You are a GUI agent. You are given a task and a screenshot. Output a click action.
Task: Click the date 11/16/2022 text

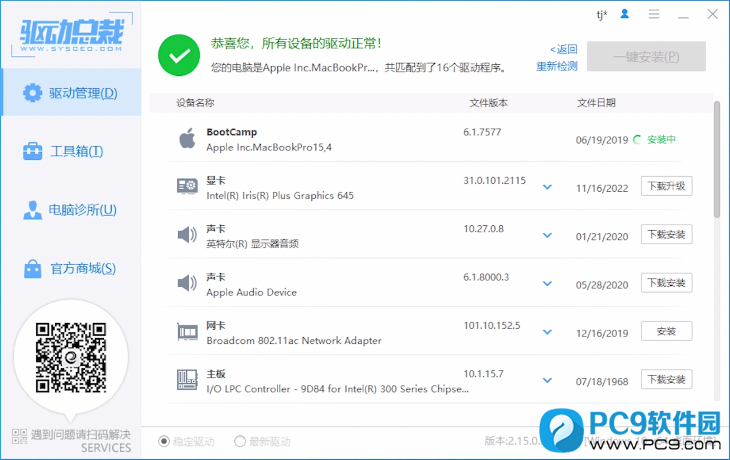[x=602, y=189]
